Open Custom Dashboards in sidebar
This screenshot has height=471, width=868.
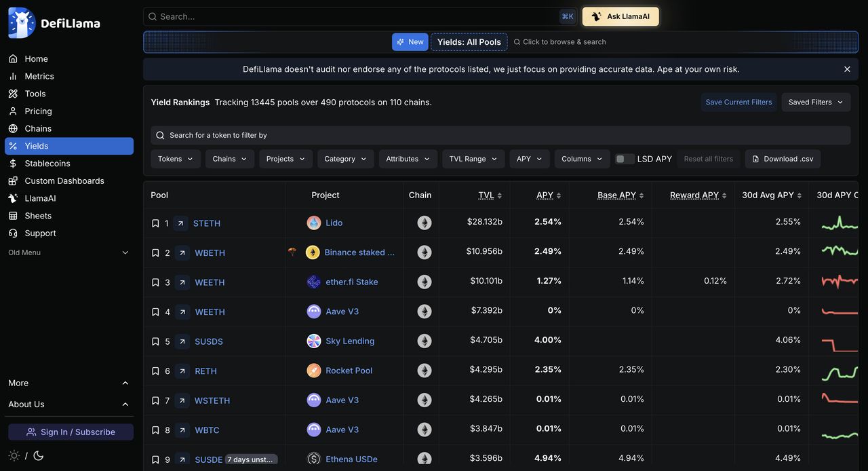(69, 181)
